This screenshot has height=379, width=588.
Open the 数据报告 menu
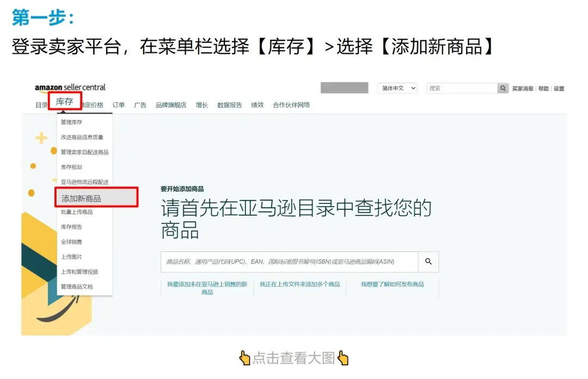coord(230,105)
